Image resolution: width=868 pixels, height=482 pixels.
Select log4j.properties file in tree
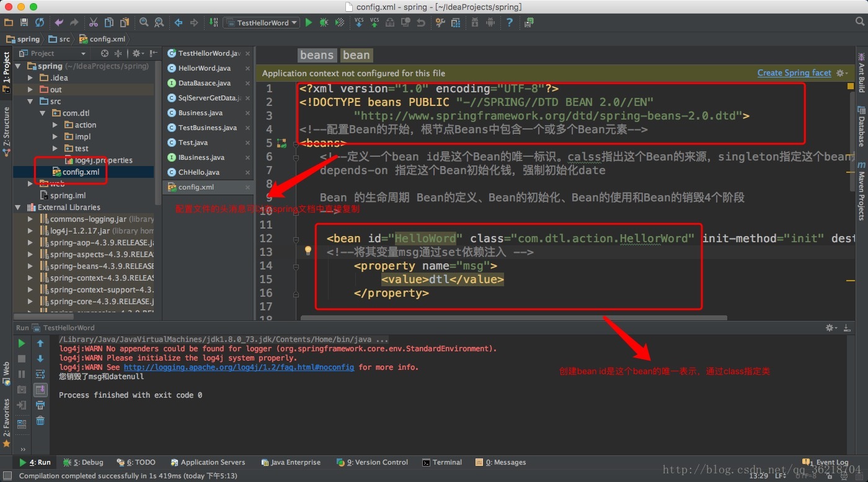point(98,160)
